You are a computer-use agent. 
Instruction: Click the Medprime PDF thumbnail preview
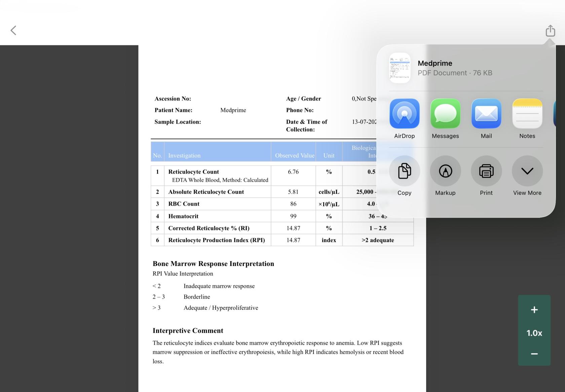400,68
